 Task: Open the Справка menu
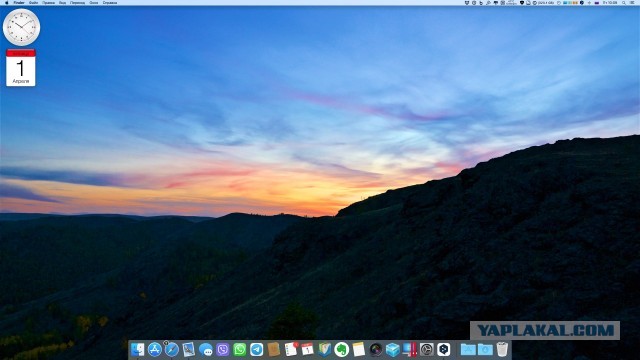click(x=110, y=2)
